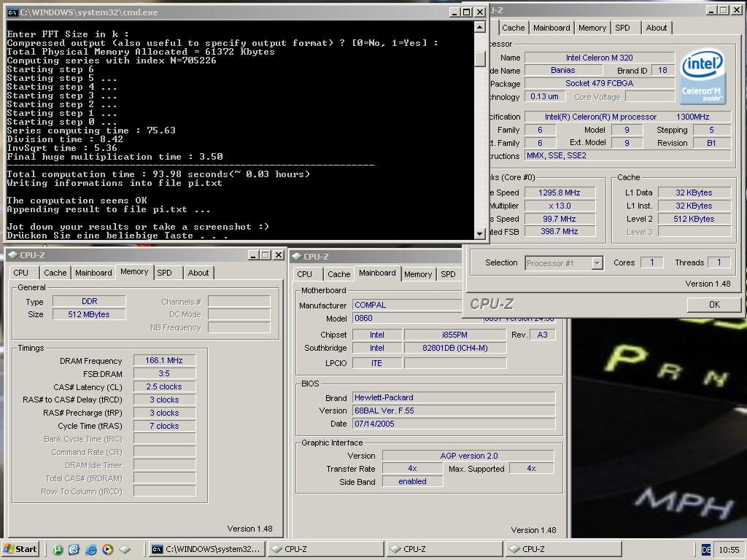Open SPD tab in Memory CPU-Z window
Viewport: 747px width, 560px height.
164,273
